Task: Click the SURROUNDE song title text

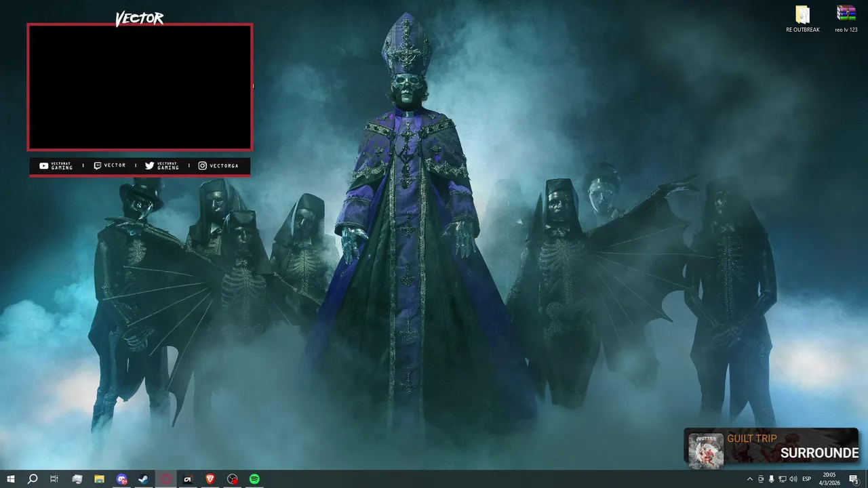Action: [819, 453]
